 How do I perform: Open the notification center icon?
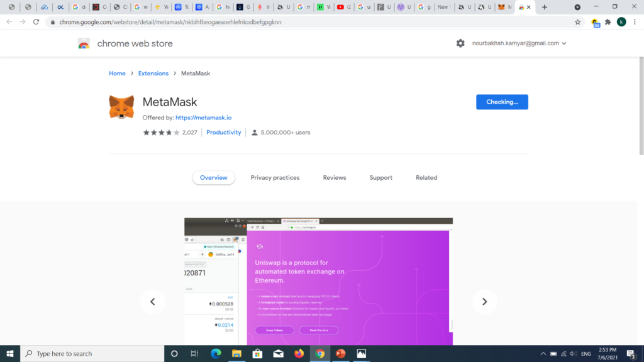click(x=631, y=354)
